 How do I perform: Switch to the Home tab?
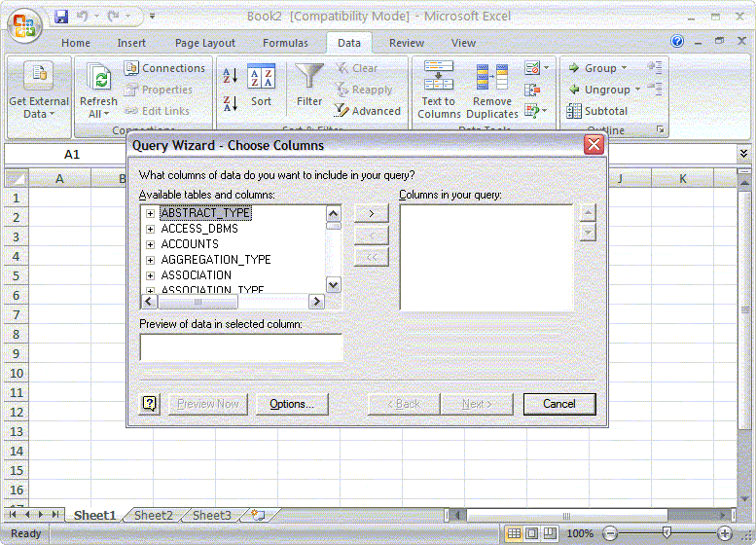pyautogui.click(x=76, y=43)
